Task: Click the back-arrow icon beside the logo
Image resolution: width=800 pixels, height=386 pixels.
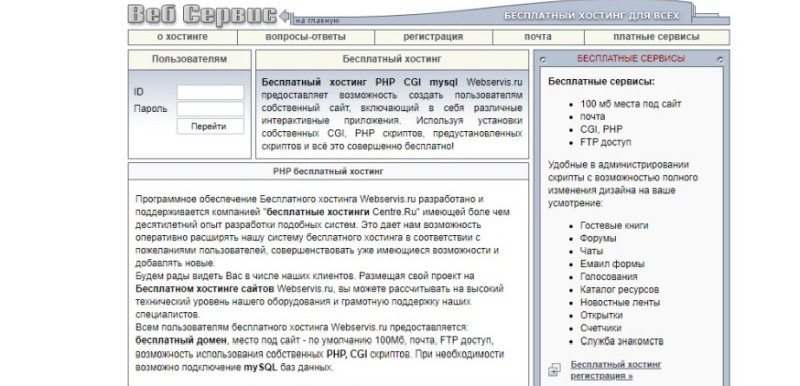Action: pyautogui.click(x=285, y=16)
